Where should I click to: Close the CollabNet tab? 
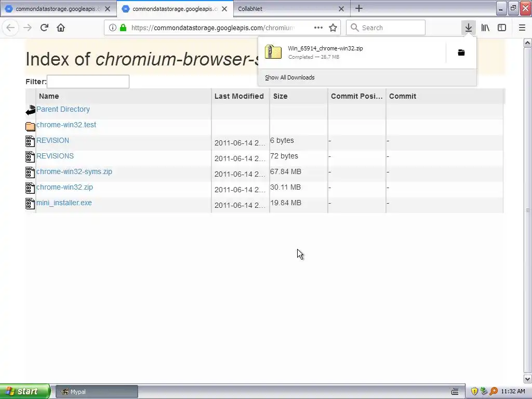(341, 9)
